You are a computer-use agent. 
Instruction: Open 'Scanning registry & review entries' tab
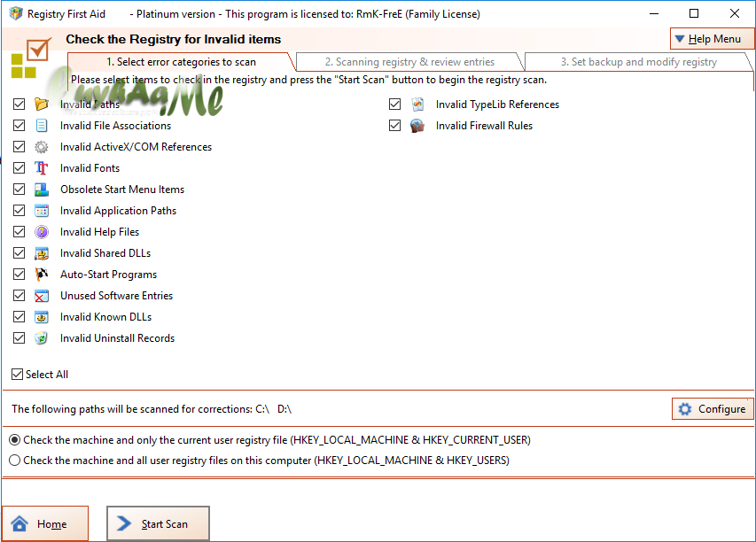pyautogui.click(x=409, y=62)
